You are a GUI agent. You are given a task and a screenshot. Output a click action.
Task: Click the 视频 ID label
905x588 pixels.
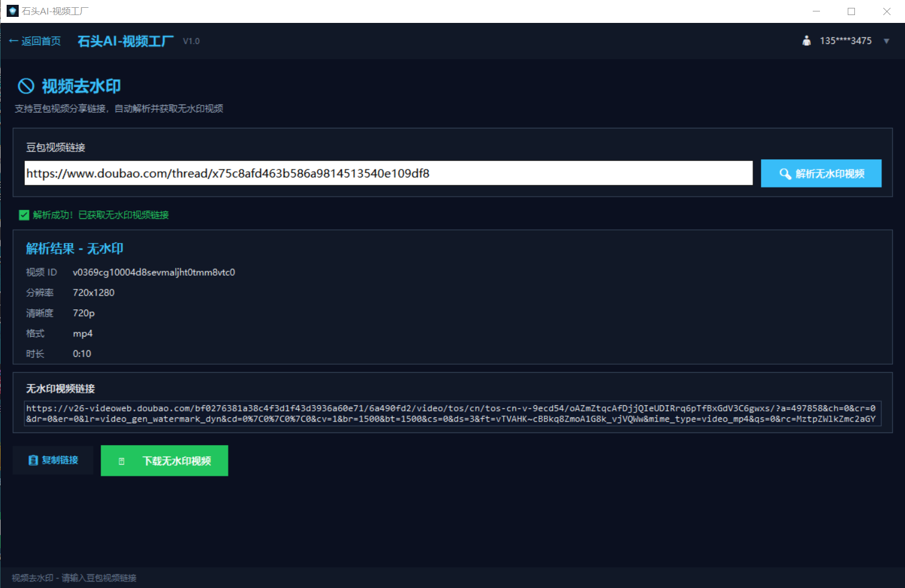pos(42,273)
